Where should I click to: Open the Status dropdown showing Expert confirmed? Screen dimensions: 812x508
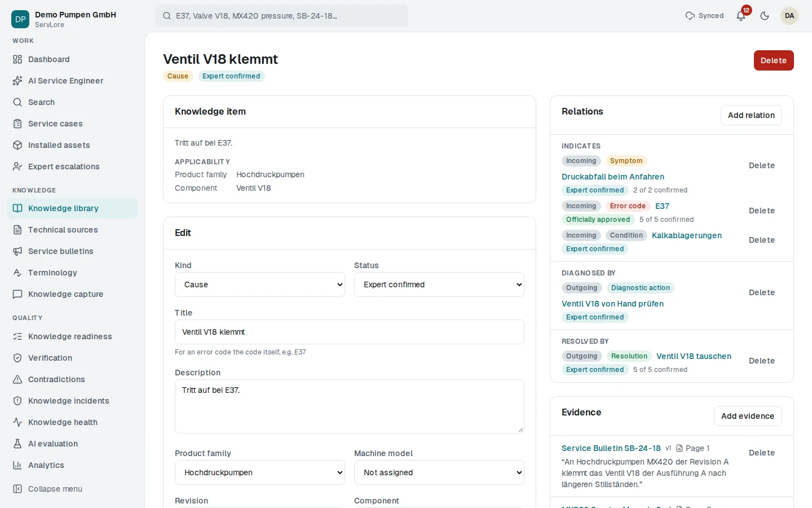(x=439, y=284)
